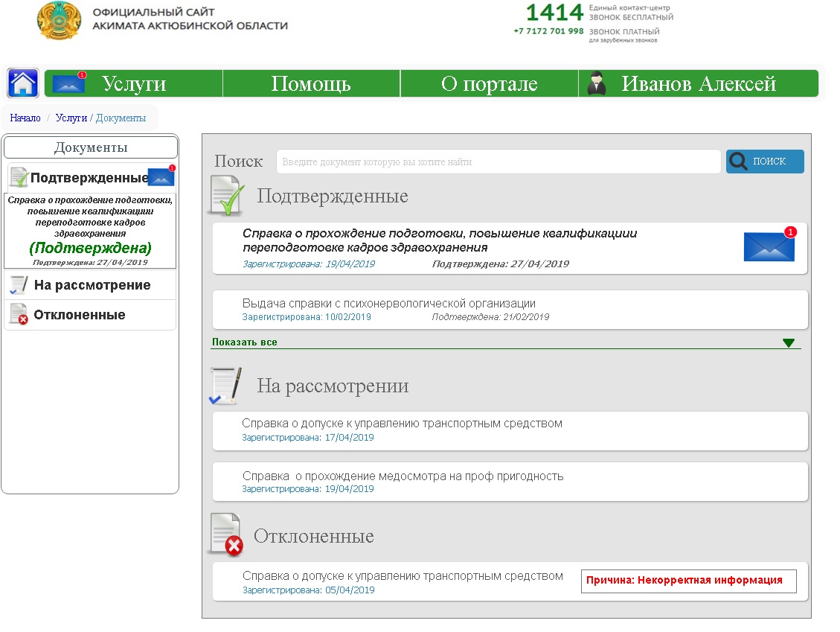
Task: Open the Услуги menu
Action: pyautogui.click(x=134, y=83)
